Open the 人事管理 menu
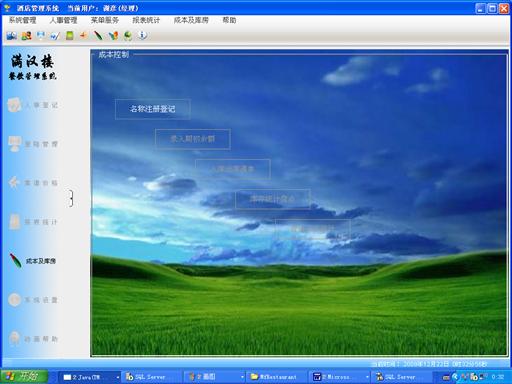This screenshot has height=384, width=512. click(63, 20)
